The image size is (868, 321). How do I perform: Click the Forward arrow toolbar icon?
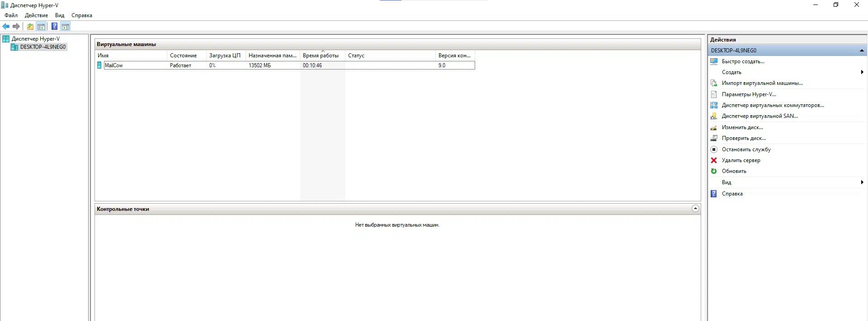(x=16, y=27)
